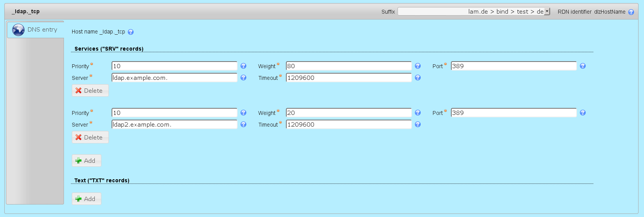The height and width of the screenshot is (217, 644).
Task: Add a new SRV record
Action: click(86, 161)
